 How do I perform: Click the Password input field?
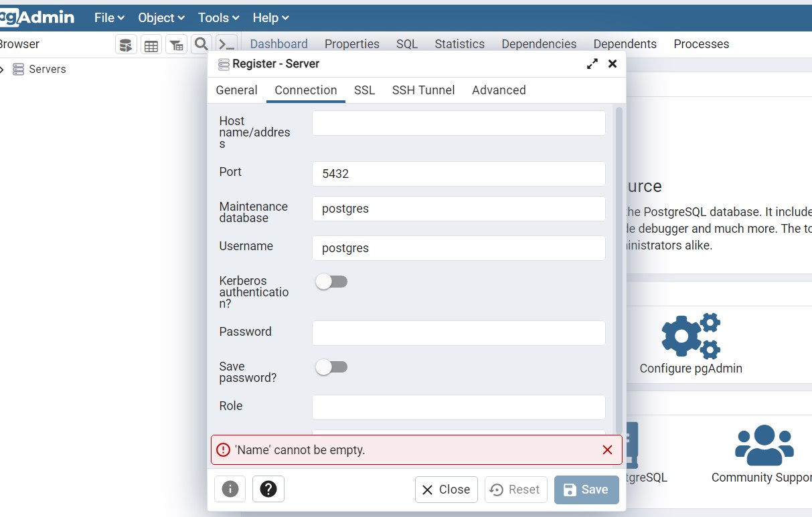[459, 333]
